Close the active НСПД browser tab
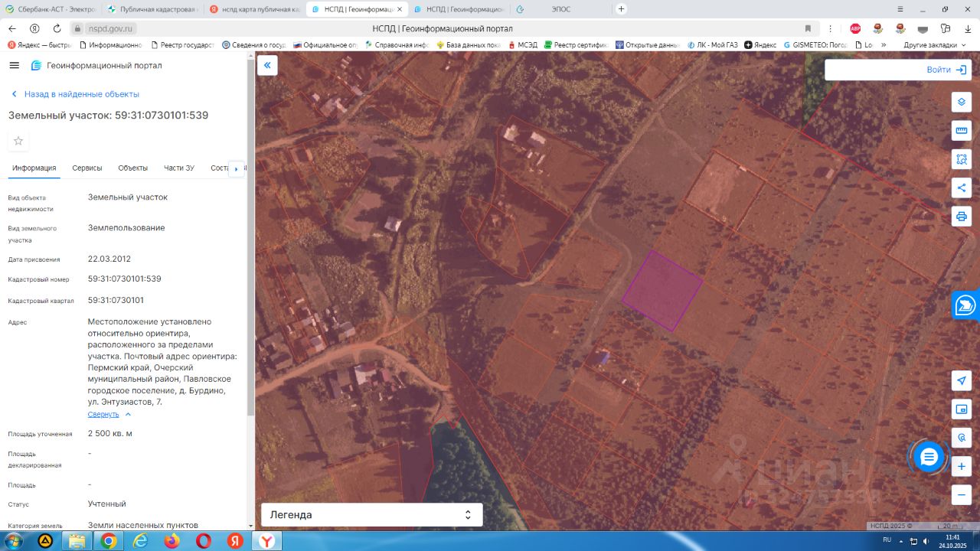 pos(399,9)
